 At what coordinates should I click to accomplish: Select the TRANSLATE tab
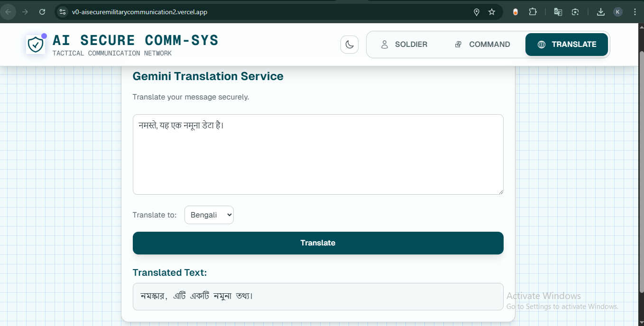567,45
